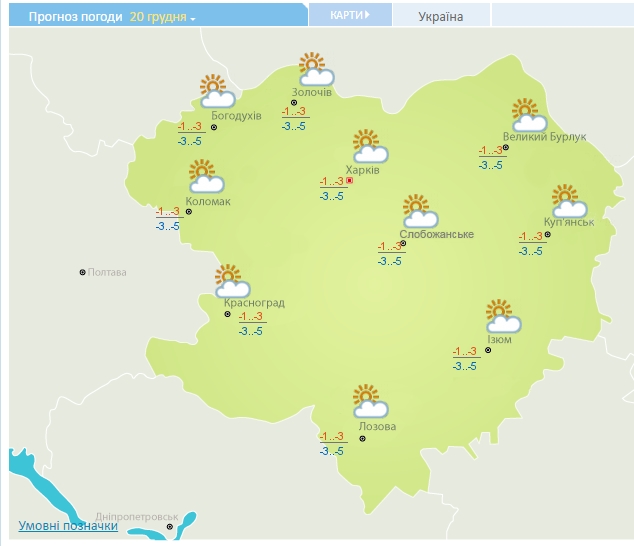Select the Лозова city marker dot
Screen dimensions: 634x546
[x=363, y=438]
